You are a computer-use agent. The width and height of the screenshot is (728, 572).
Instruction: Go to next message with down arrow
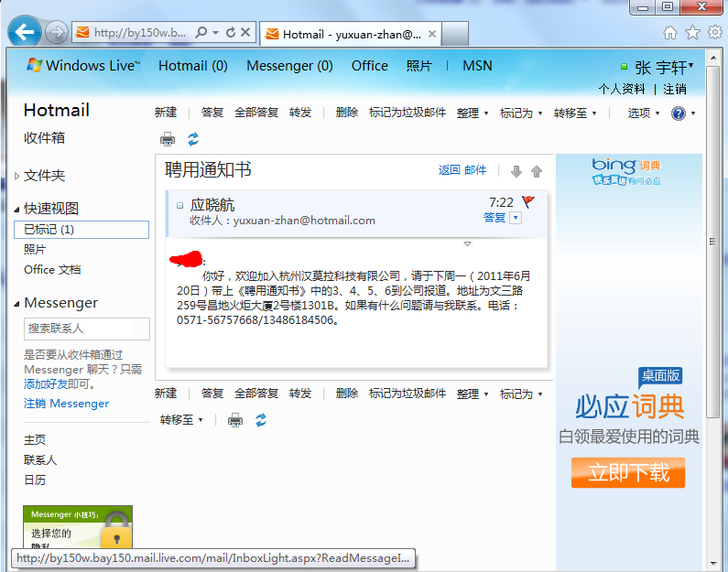click(516, 171)
